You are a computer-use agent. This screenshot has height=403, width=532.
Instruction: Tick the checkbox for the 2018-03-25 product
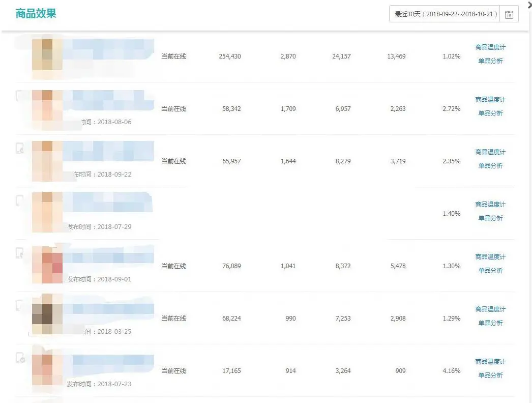(20, 305)
